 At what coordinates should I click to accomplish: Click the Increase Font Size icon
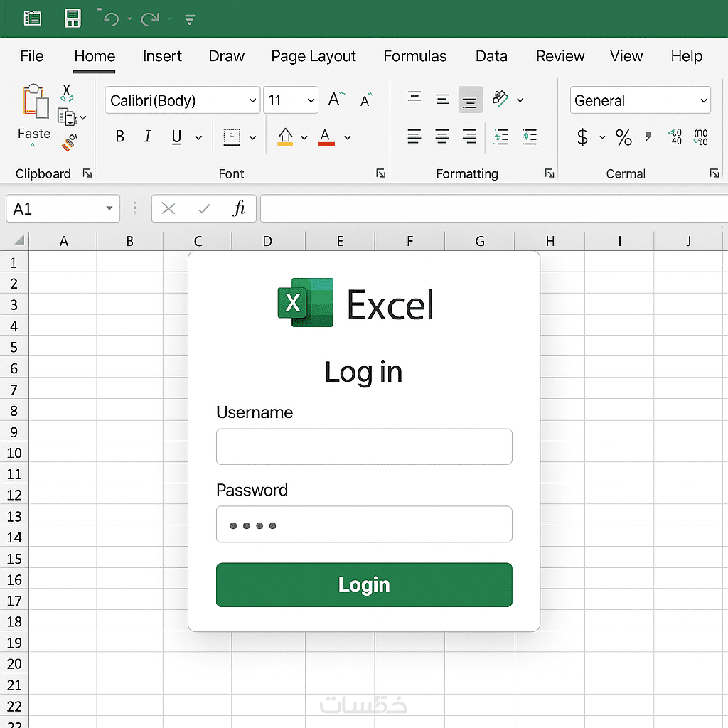[336, 100]
